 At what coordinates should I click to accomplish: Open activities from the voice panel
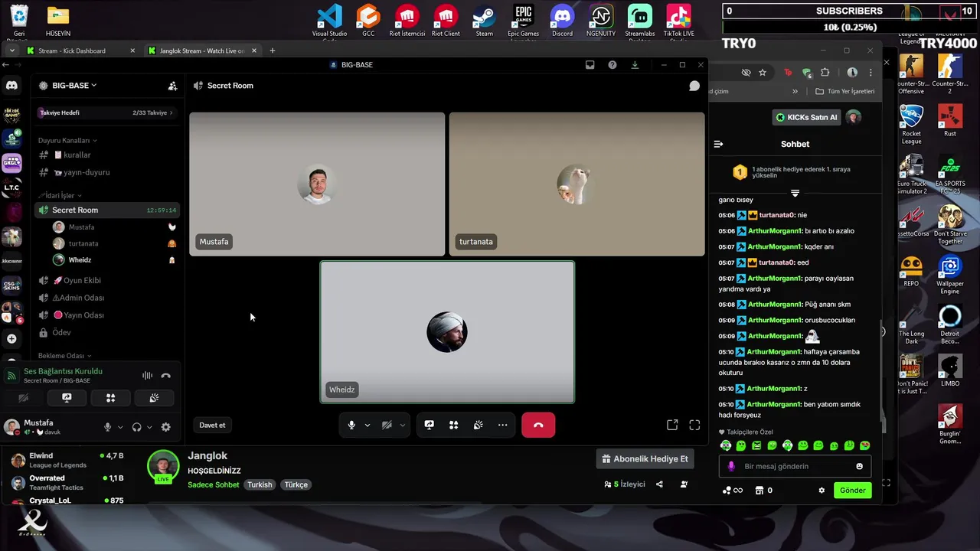point(110,398)
